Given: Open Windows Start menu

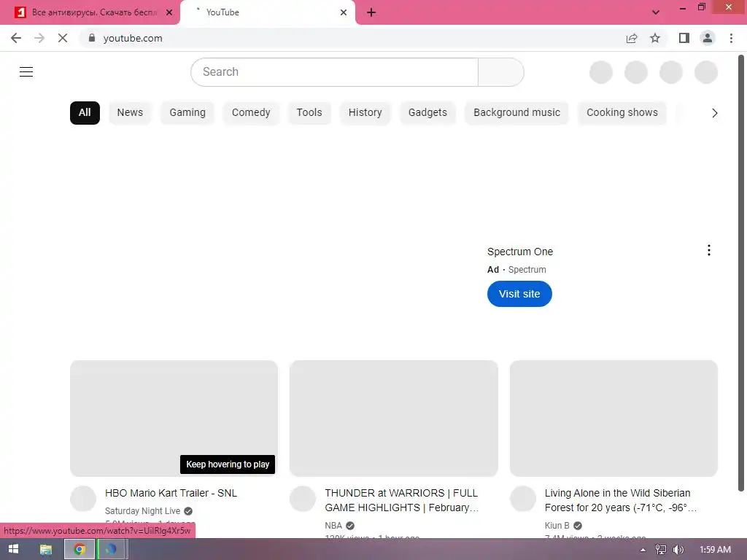Looking at the screenshot, I should [13, 549].
